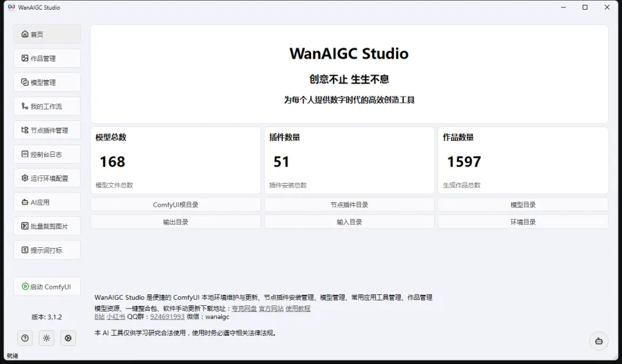The height and width of the screenshot is (364, 622).
Task: Open 节点插件目录 folder
Action: 349,204
